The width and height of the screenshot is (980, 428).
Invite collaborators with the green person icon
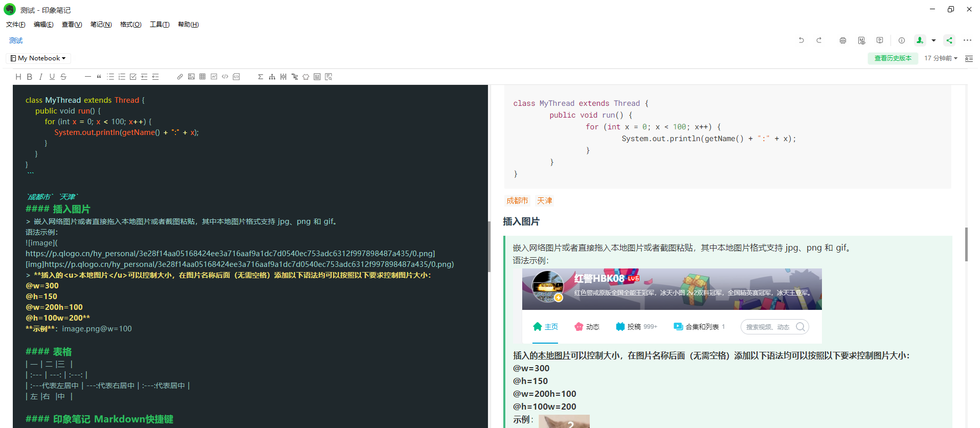click(x=920, y=40)
